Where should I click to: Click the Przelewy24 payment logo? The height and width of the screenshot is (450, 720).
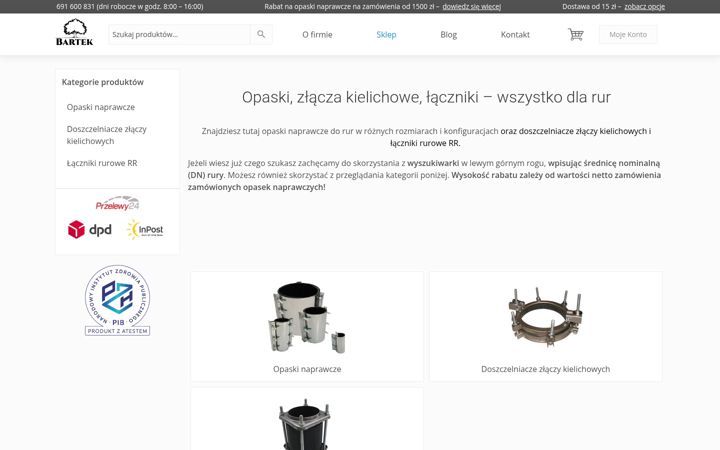point(117,204)
